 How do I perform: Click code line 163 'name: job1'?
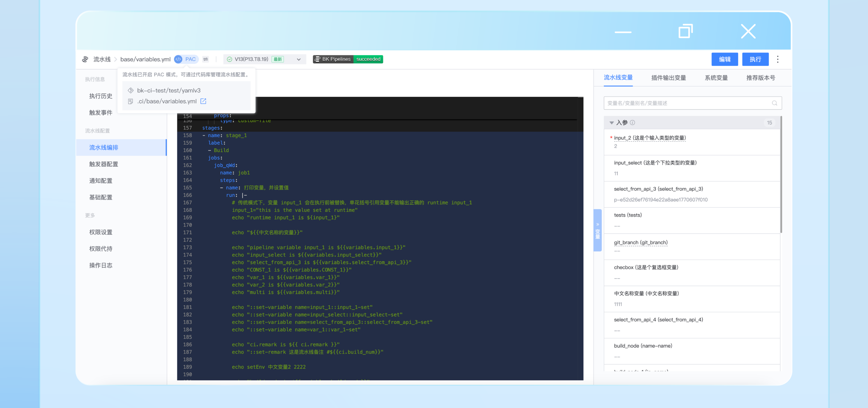point(235,173)
